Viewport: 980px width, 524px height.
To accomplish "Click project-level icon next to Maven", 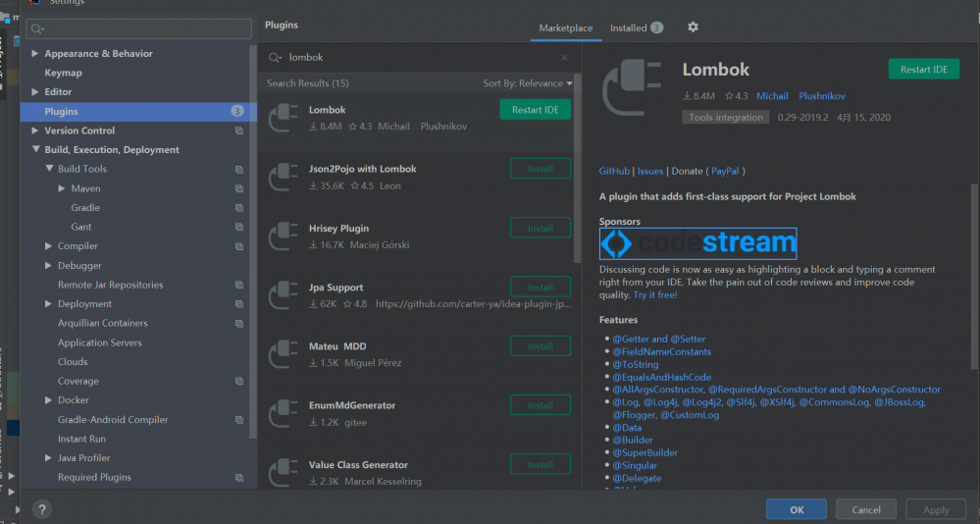I will click(x=238, y=188).
